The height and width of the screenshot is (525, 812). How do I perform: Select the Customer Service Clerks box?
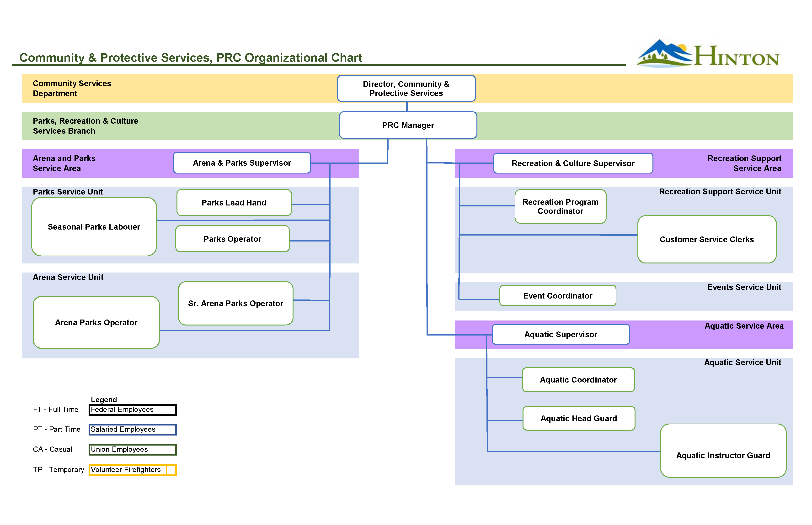[x=707, y=239]
